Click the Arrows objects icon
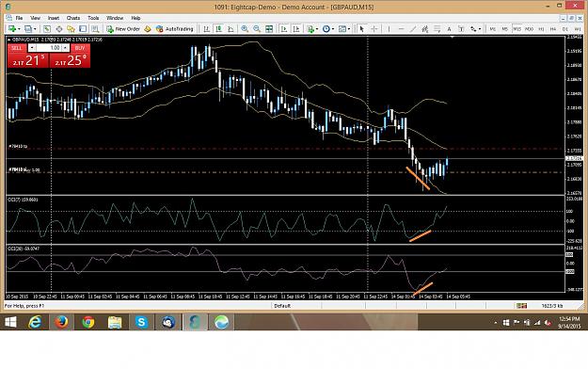Viewport: 588px width, 369px height. pos(473,29)
